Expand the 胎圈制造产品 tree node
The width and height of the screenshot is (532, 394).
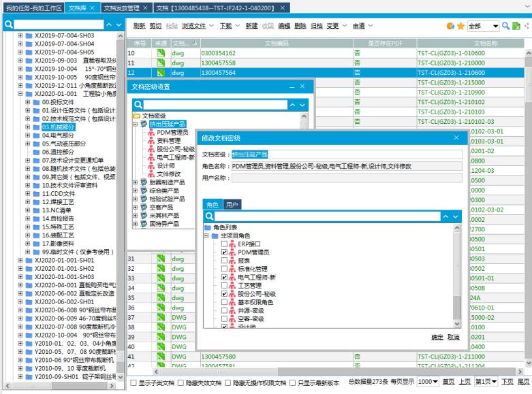[135, 182]
